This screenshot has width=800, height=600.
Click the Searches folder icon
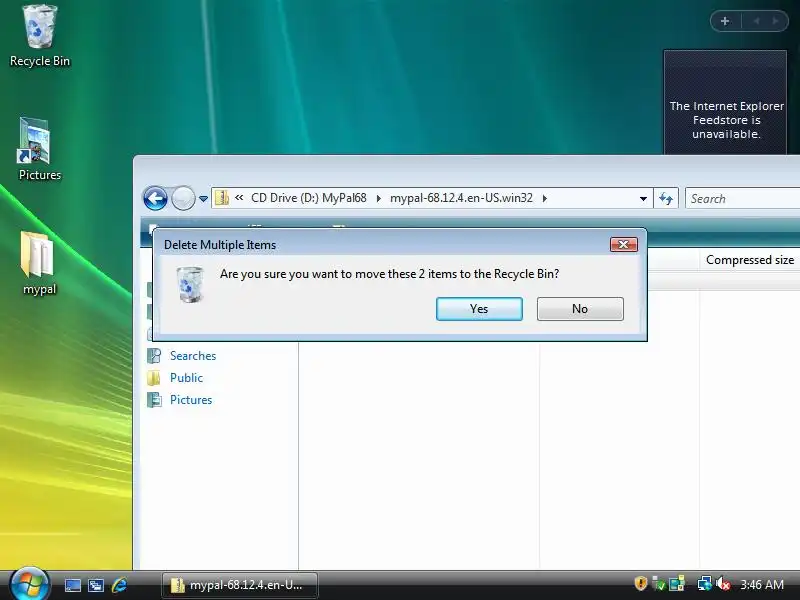click(154, 356)
